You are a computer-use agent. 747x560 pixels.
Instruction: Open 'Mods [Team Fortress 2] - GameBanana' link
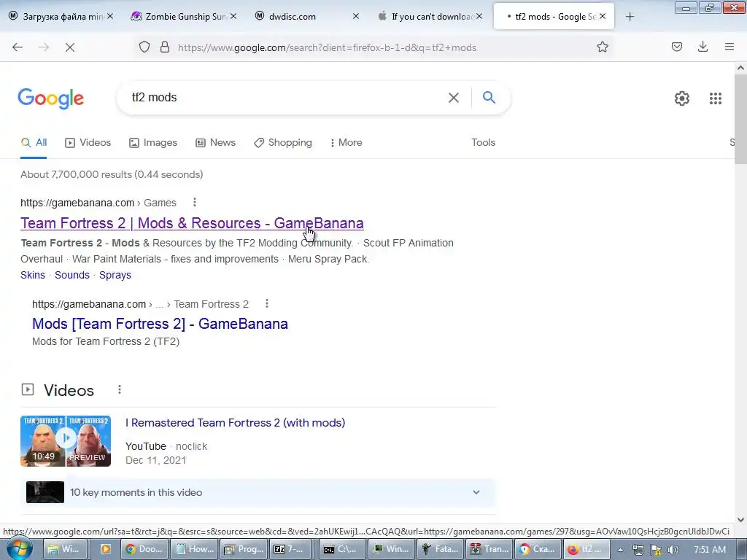[160, 324]
